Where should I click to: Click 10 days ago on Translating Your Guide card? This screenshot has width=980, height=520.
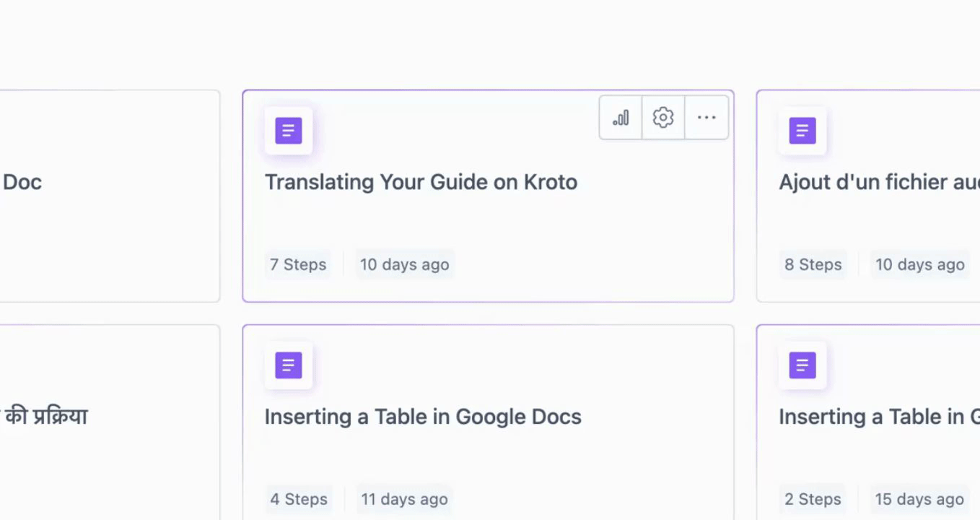tap(405, 264)
